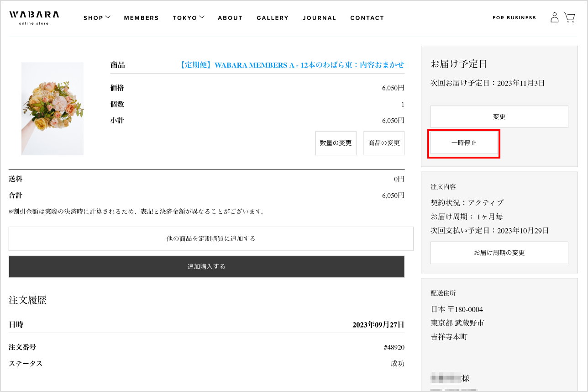This screenshot has height=392, width=588.
Task: Open the user account icon
Action: pyautogui.click(x=554, y=18)
